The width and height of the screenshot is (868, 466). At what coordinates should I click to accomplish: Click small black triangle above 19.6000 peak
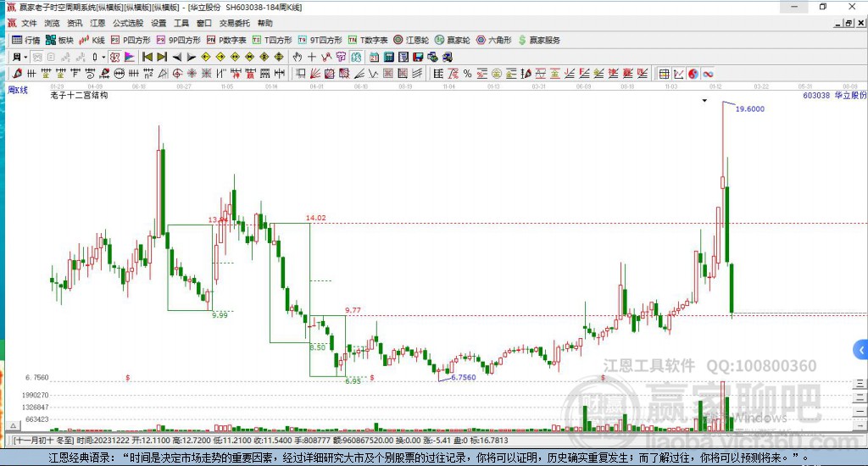704,101
